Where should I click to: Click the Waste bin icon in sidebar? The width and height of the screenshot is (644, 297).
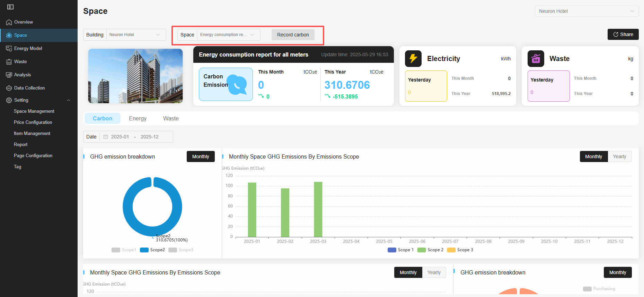point(9,62)
